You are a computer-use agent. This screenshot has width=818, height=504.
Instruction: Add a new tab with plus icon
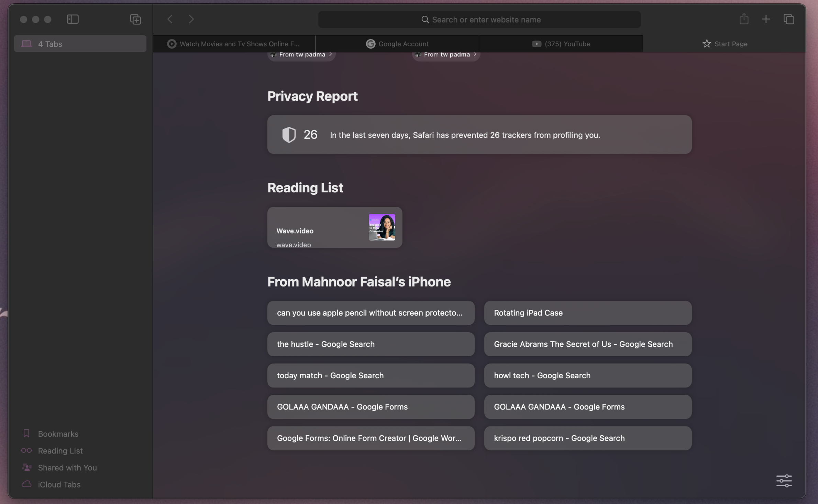click(x=766, y=19)
